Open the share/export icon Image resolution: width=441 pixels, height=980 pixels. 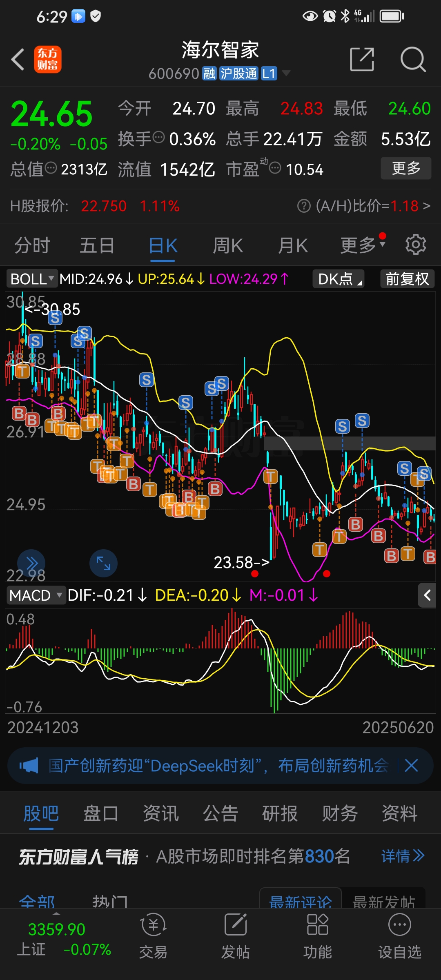pyautogui.click(x=362, y=60)
